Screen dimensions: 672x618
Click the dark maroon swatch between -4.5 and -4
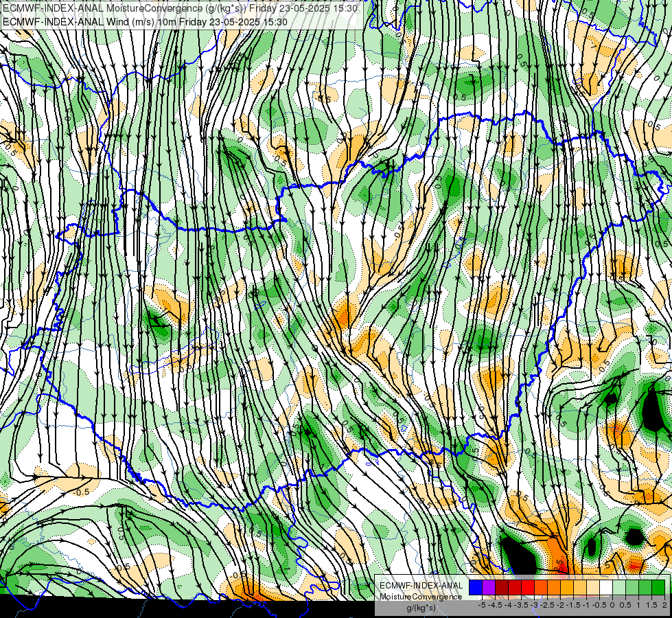pos(502,588)
